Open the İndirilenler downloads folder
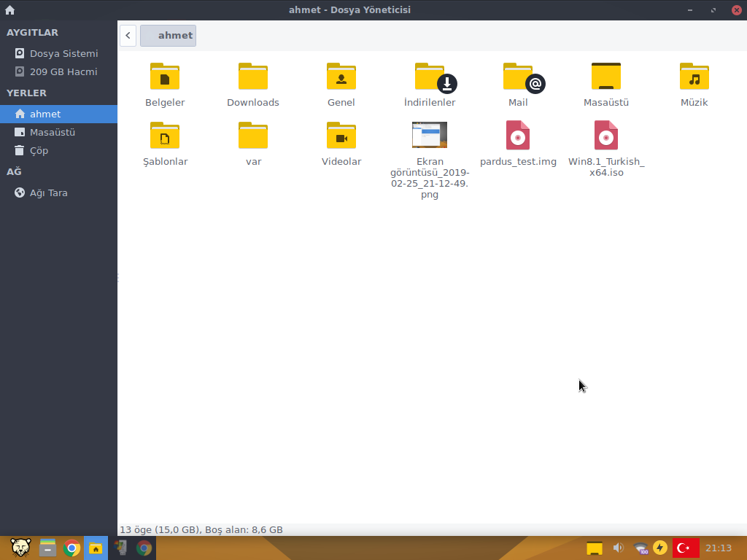The image size is (747, 560). pos(430,77)
